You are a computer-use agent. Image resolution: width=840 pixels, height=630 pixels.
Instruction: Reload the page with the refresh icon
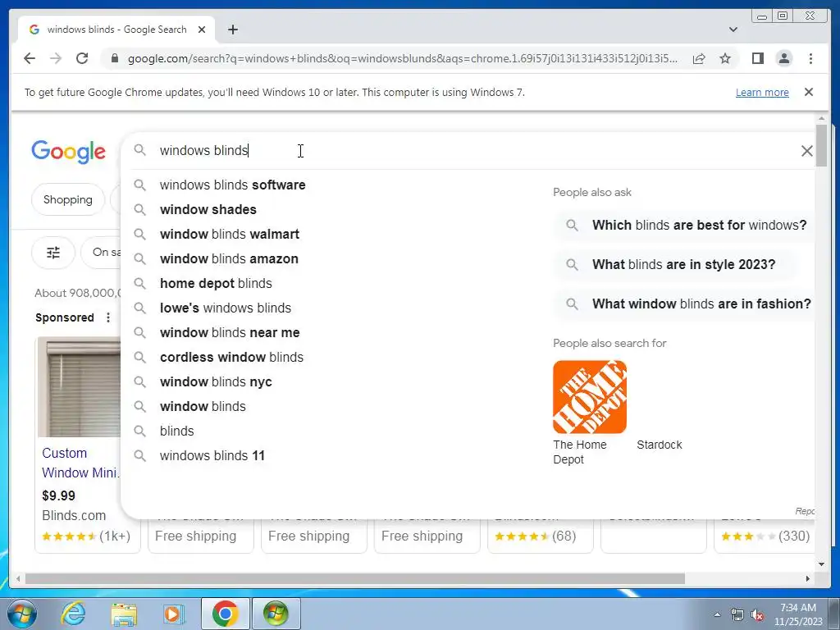82,58
